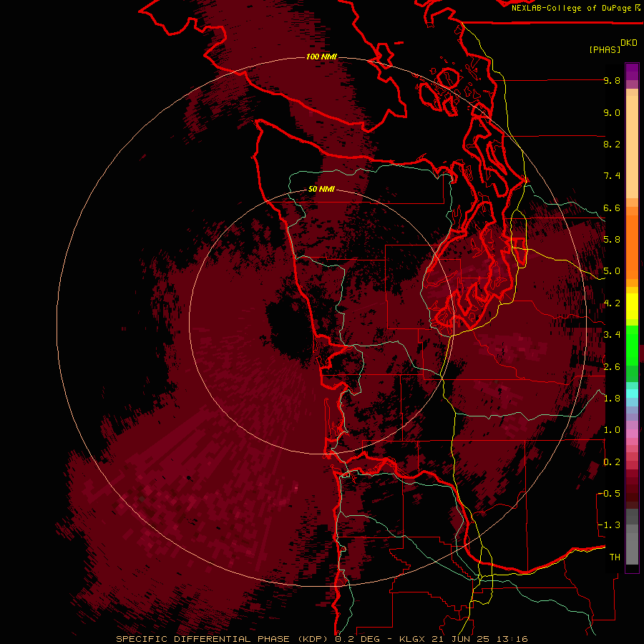
Task: Click the KLGX radar site identifier
Action: [x=413, y=639]
